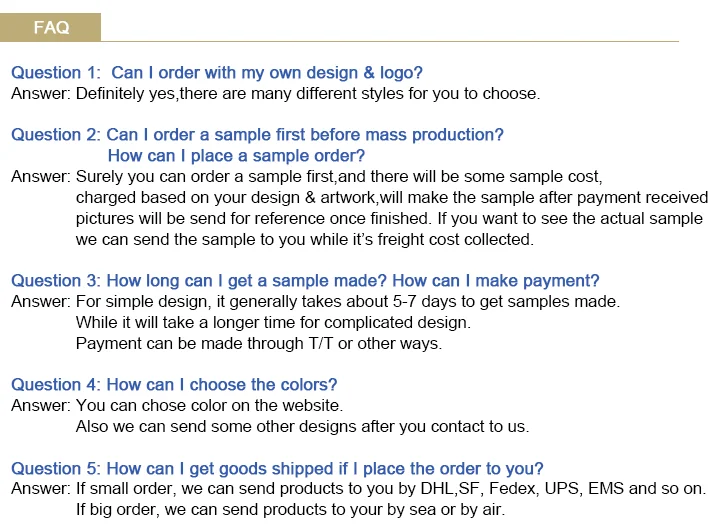This screenshot has width=723, height=531.
Task: Click the answer "You can chose color on the website"
Action: coord(177,406)
